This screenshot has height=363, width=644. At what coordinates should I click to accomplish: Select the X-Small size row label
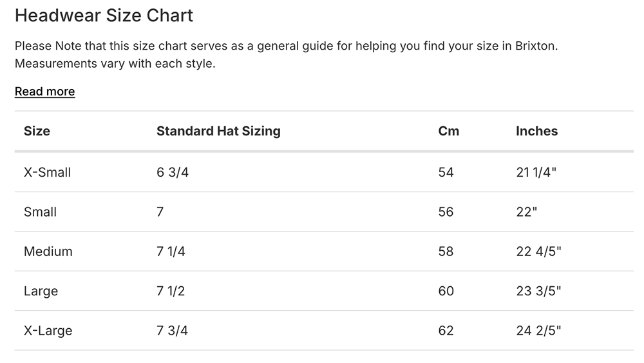pos(47,172)
